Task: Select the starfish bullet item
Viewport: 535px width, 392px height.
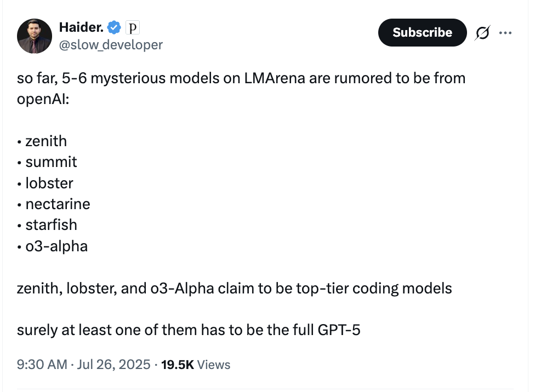Action: 51,225
